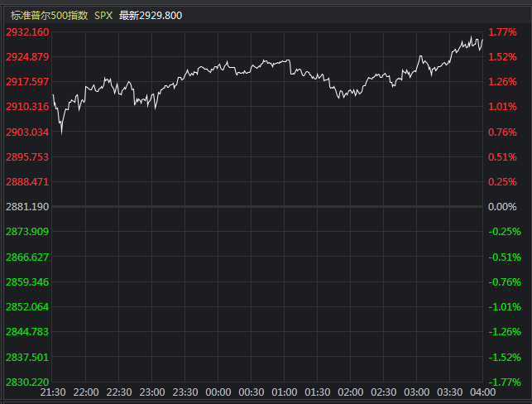Click the 最新2929.800 latest price
Image resolution: width=532 pixels, height=404 pixels.
tap(151, 16)
